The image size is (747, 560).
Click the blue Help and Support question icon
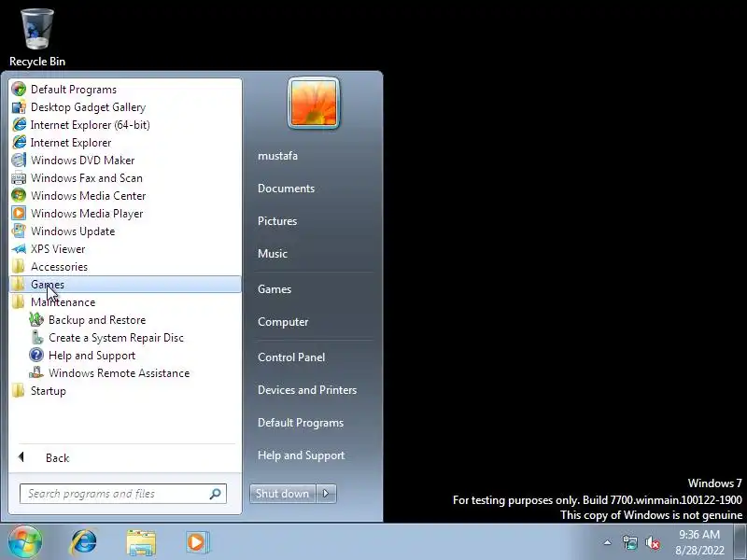pos(36,356)
